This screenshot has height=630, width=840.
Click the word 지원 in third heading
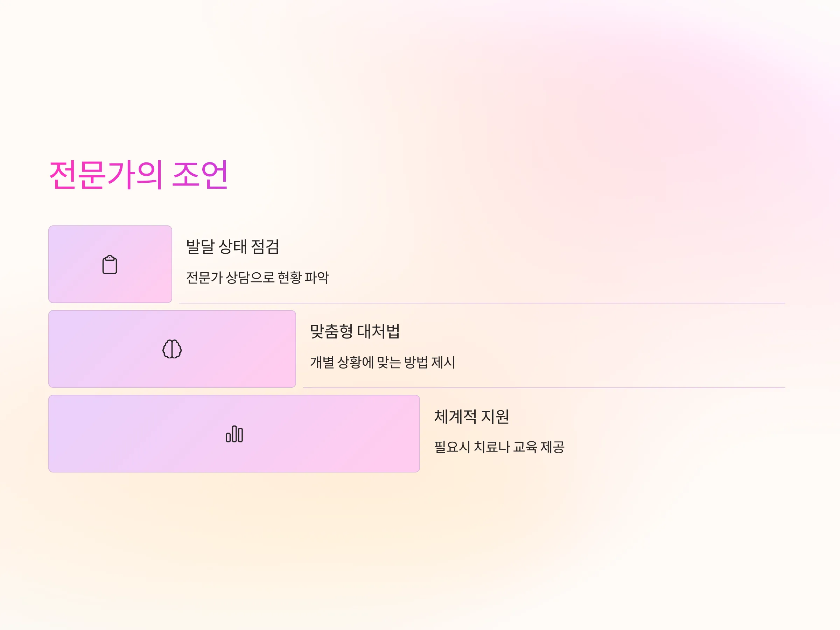click(x=495, y=416)
